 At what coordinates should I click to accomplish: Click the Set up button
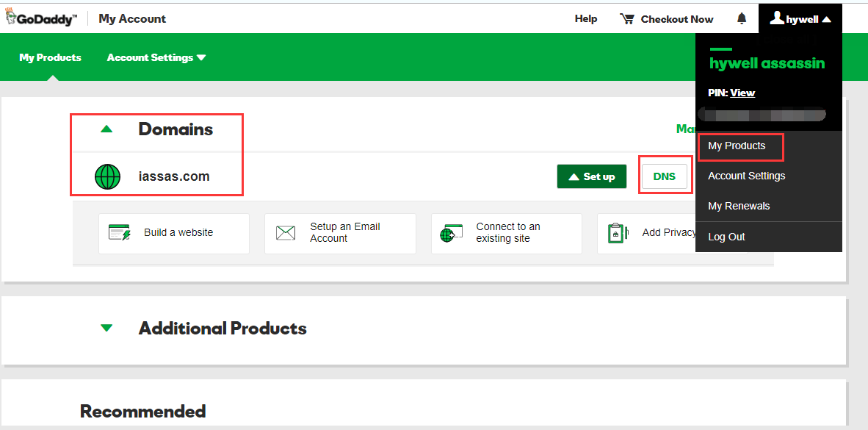pos(592,176)
